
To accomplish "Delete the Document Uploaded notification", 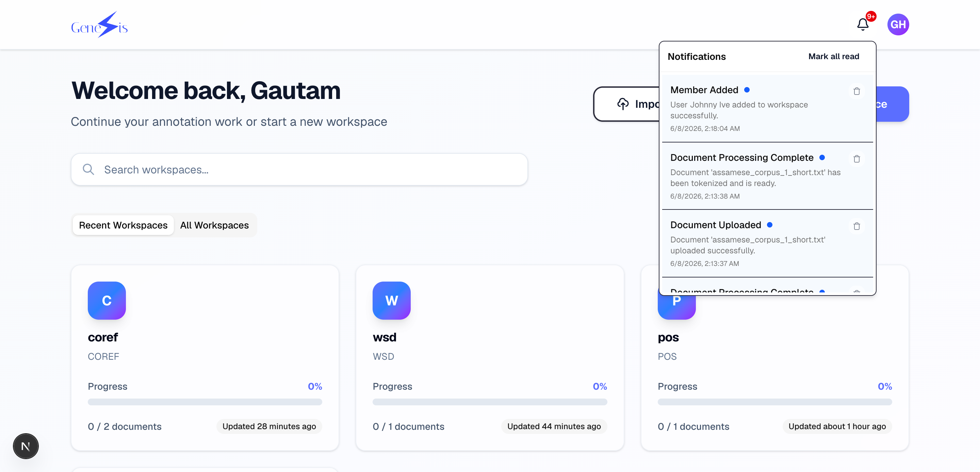I will tap(856, 226).
